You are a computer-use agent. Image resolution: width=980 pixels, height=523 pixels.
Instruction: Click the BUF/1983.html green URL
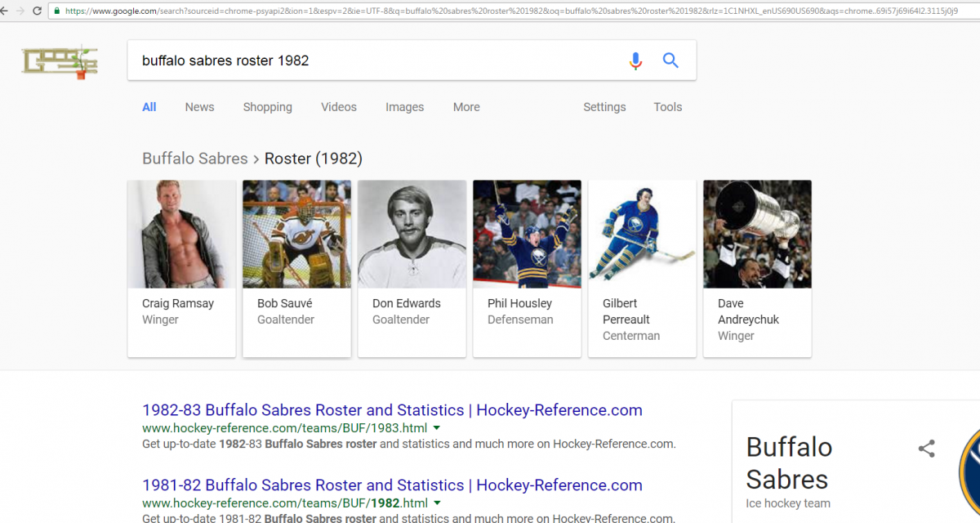pos(284,428)
